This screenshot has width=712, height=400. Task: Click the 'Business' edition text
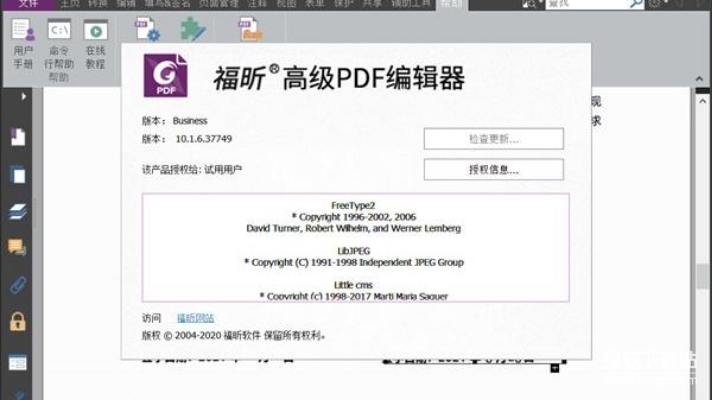click(190, 121)
